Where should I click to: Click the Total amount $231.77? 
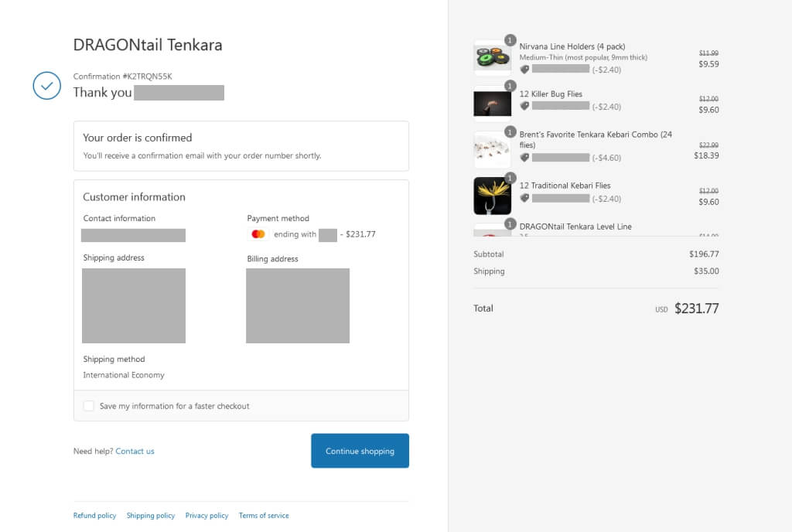click(x=697, y=309)
